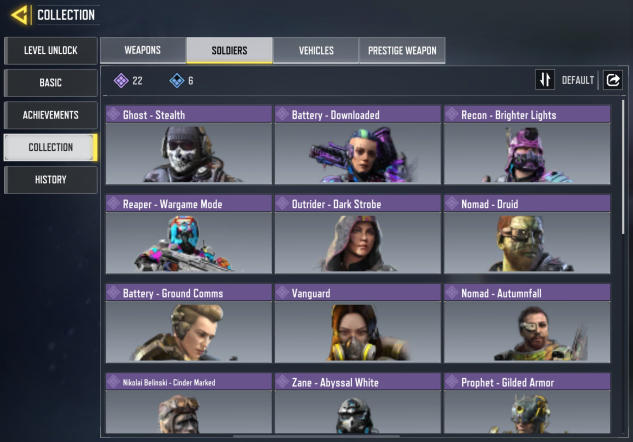The height and width of the screenshot is (442, 633).
Task: Switch to the Vehicles tab
Action: click(x=316, y=50)
